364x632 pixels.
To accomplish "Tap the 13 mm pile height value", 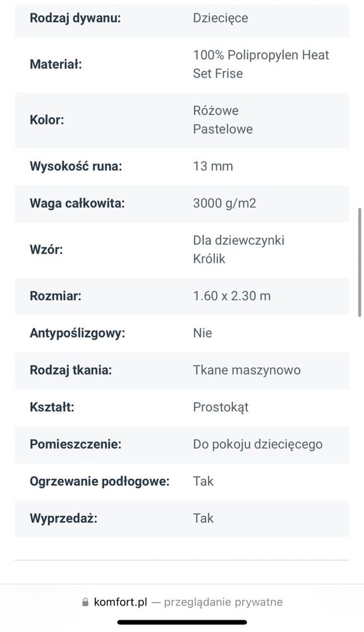I will pyautogui.click(x=213, y=166).
